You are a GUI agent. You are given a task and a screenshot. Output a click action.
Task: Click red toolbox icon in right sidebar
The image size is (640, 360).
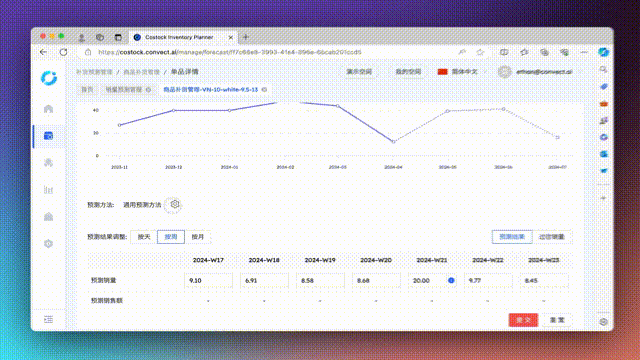coord(604,104)
